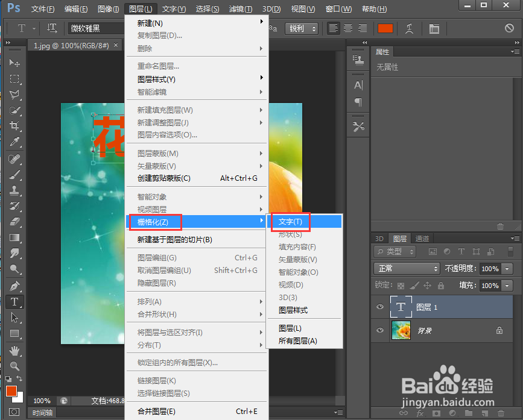The image size is (523, 420).
Task: Open the Paragraph panel icon
Action: 358,102
